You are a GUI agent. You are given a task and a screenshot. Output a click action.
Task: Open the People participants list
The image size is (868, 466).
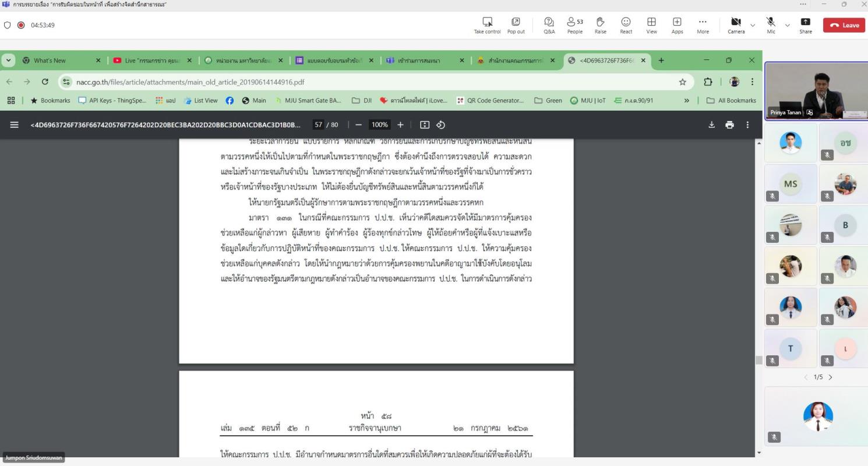click(x=575, y=25)
